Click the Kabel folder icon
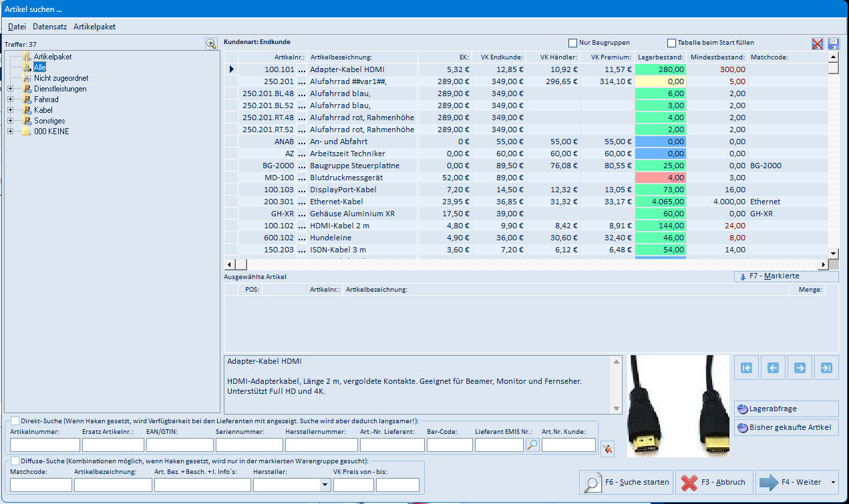Image resolution: width=849 pixels, height=504 pixels. pyautogui.click(x=27, y=110)
